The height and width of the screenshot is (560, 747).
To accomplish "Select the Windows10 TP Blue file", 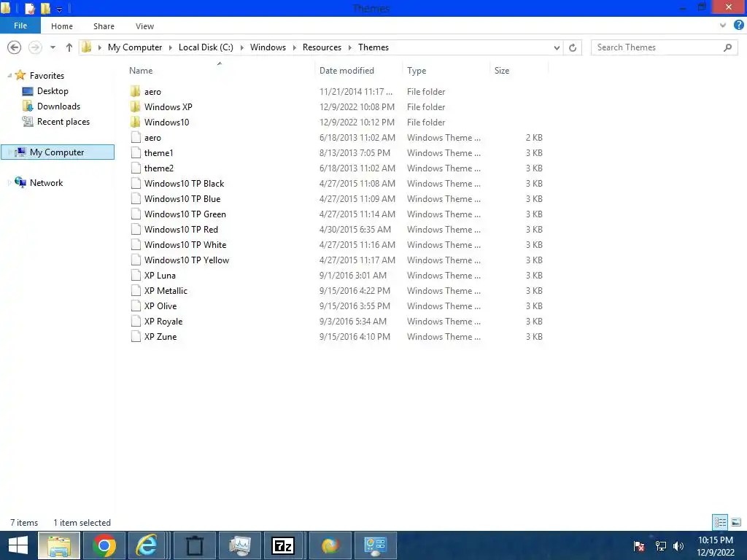I will click(182, 198).
